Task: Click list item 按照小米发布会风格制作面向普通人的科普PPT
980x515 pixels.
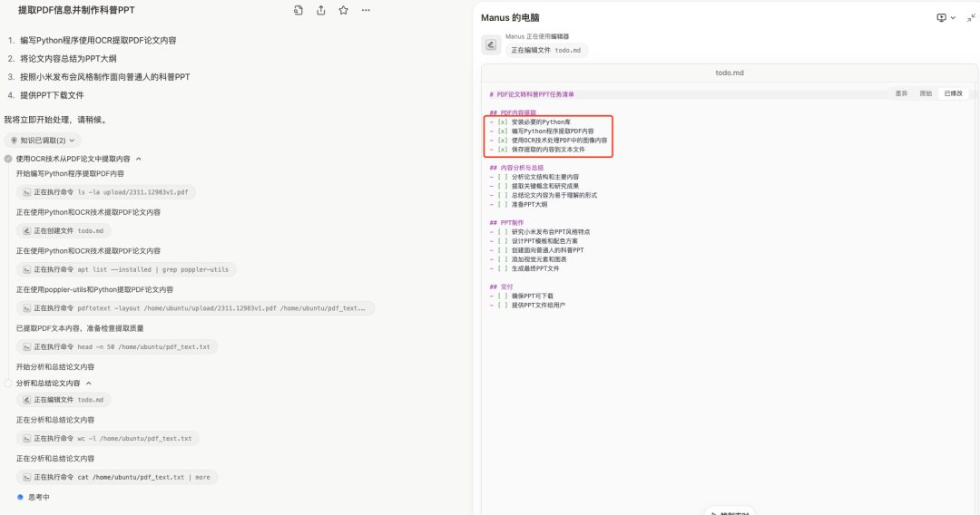Action: click(x=105, y=77)
